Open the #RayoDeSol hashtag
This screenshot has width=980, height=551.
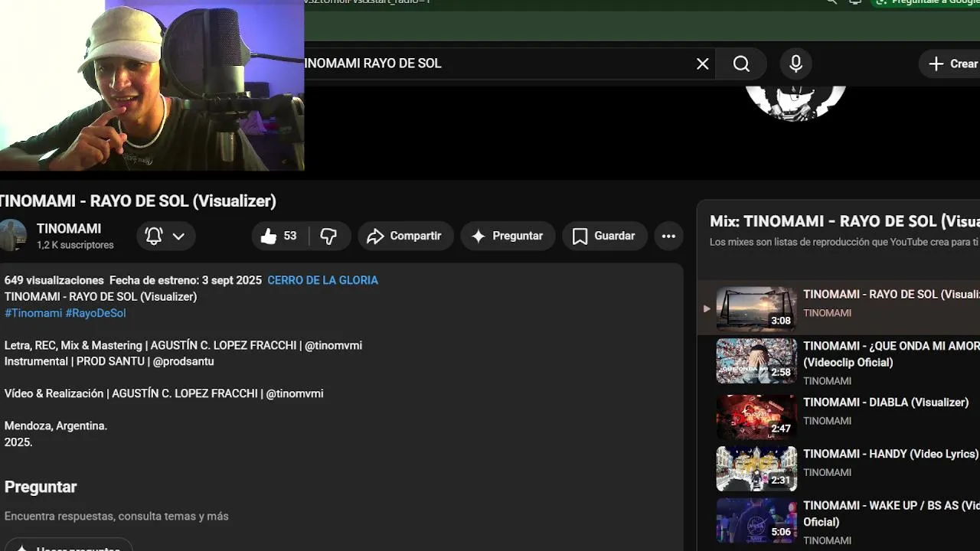96,313
